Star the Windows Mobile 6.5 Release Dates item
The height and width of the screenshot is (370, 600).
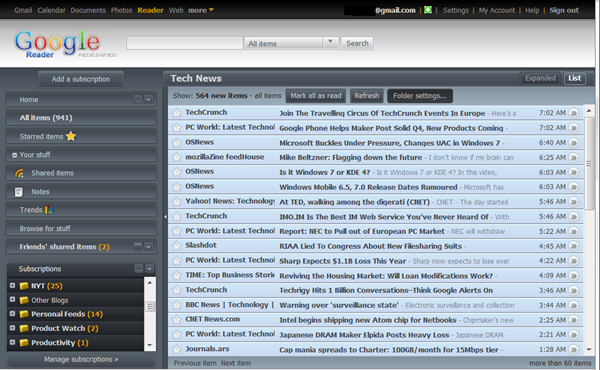176,187
